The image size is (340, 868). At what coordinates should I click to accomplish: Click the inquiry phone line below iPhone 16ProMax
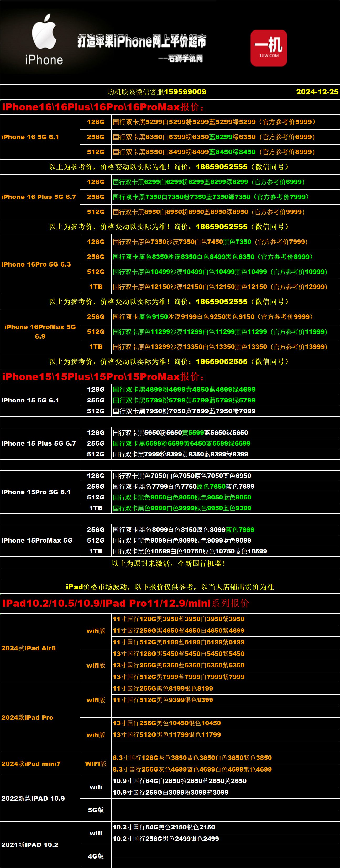169,361
